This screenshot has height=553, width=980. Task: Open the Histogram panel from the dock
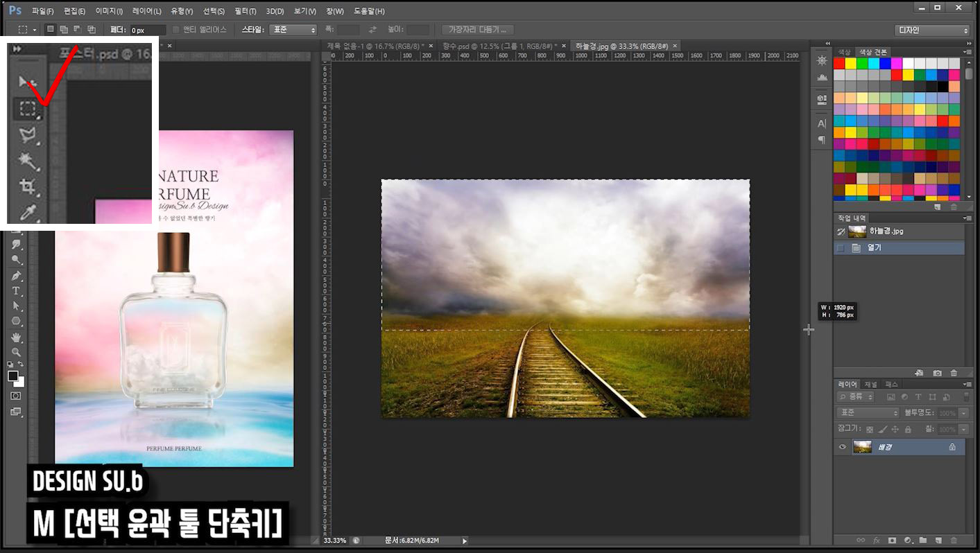822,78
